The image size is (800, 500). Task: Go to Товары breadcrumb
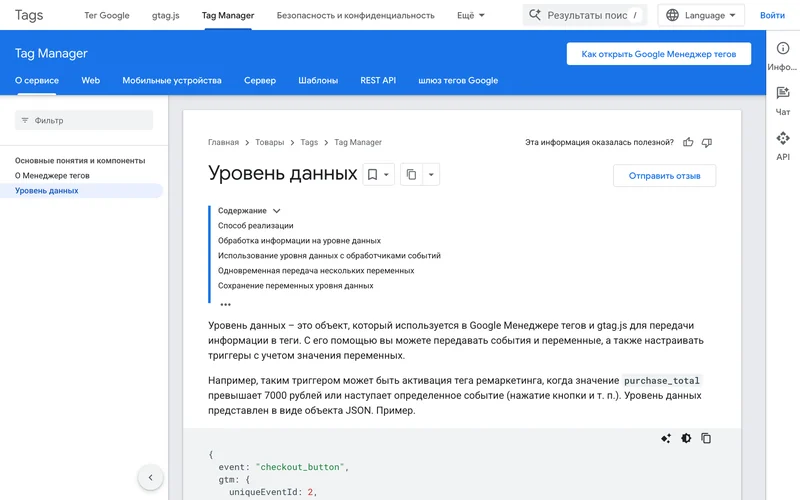coord(269,142)
